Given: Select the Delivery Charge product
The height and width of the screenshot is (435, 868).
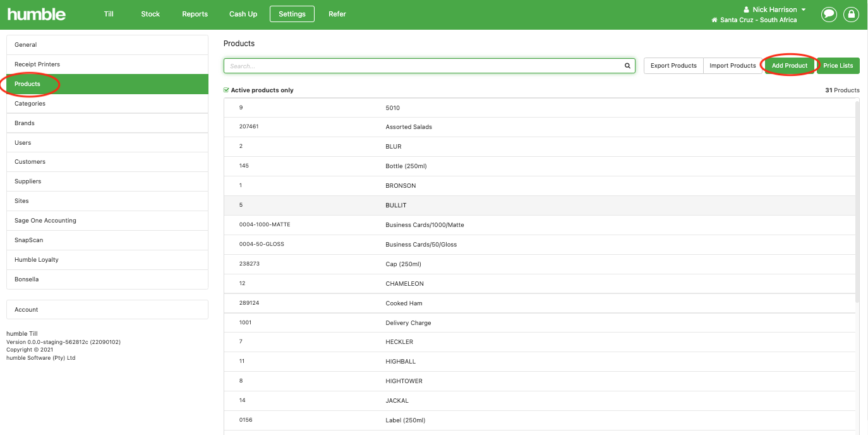Looking at the screenshot, I should (539, 323).
